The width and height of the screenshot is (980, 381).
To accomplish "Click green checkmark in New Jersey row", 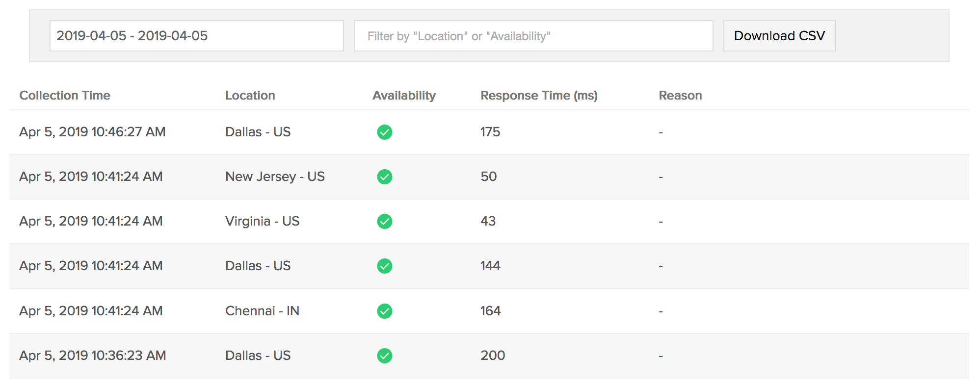I will point(384,177).
